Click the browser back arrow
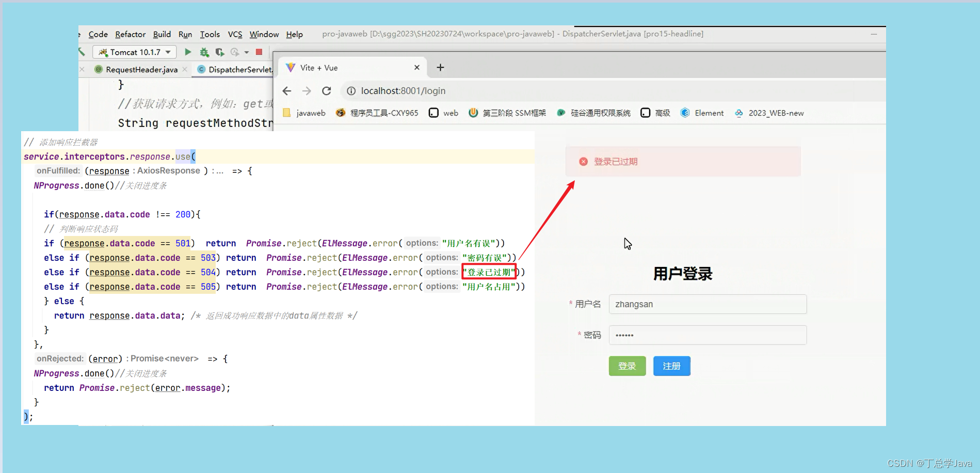980x473 pixels. [x=287, y=91]
